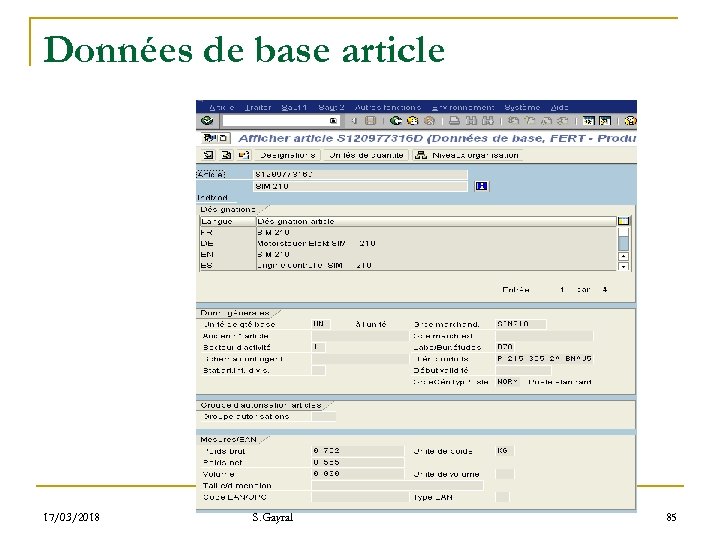The height and width of the screenshot is (540, 720).
Task: Select the FR language row
Action: coord(408,232)
